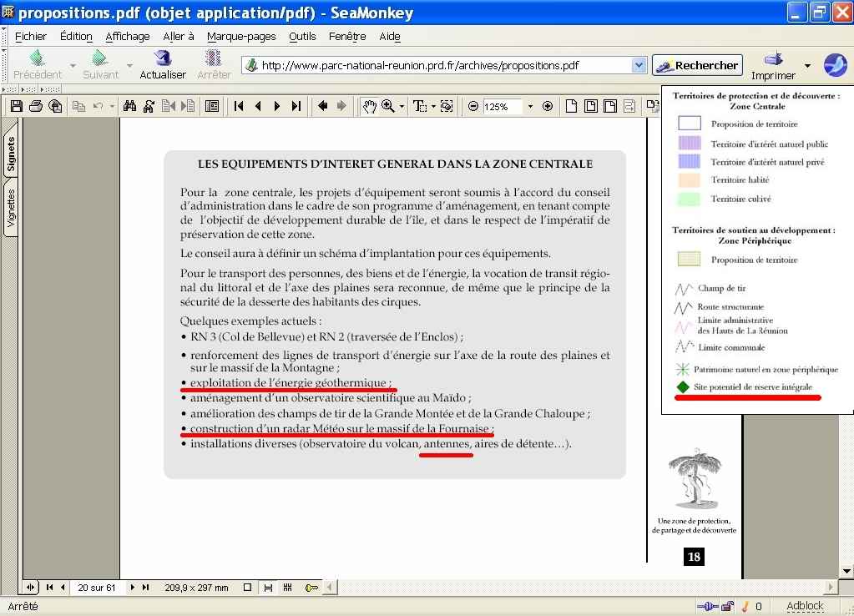Go to last page of the PDF
Viewport: 854px width, 616px height.
pyautogui.click(x=296, y=106)
